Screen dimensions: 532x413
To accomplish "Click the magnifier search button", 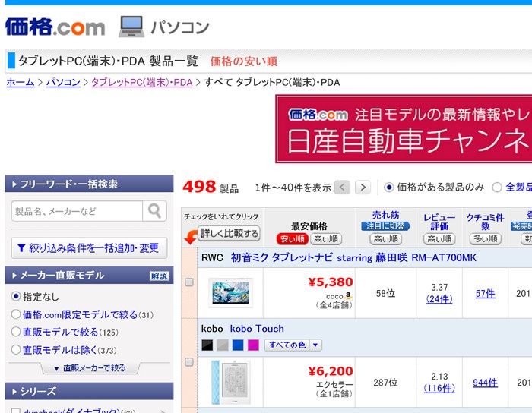I will pos(154,211).
